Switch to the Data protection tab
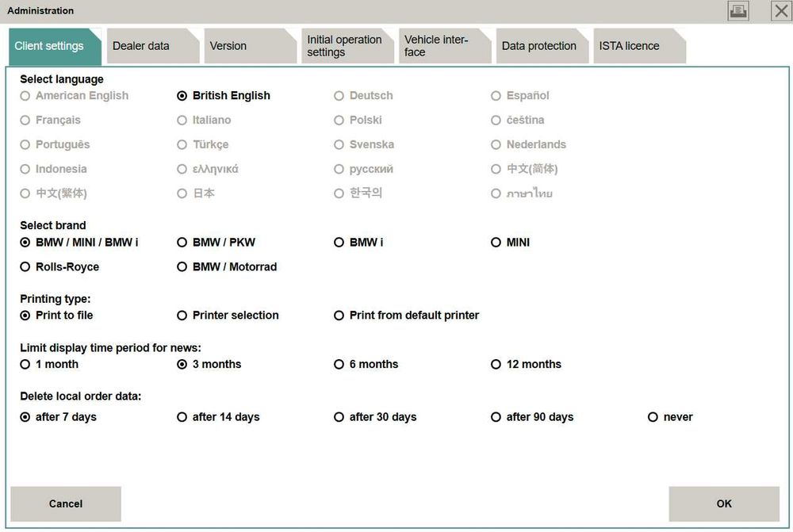This screenshot has width=793, height=532. (x=539, y=46)
